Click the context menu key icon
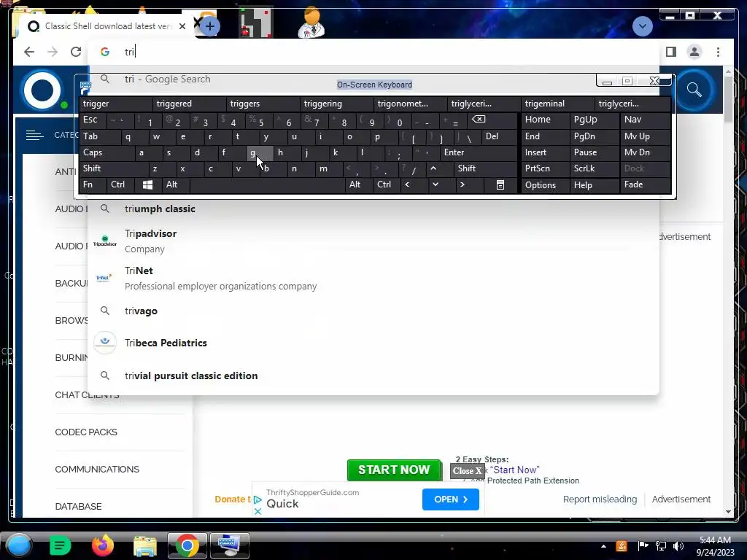Screen dimensions: 747x560 click(500, 184)
